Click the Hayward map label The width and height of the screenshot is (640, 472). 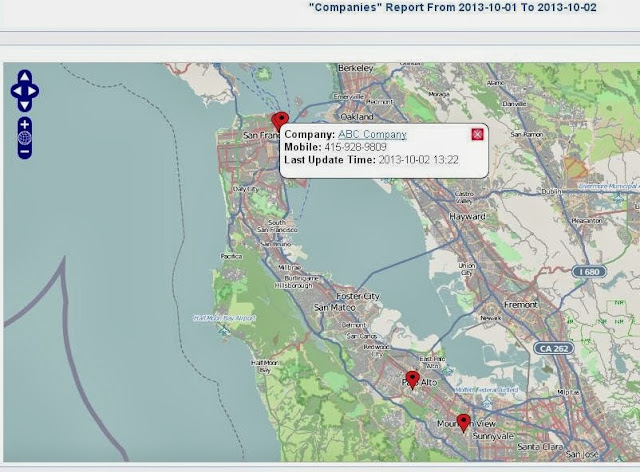tap(467, 217)
